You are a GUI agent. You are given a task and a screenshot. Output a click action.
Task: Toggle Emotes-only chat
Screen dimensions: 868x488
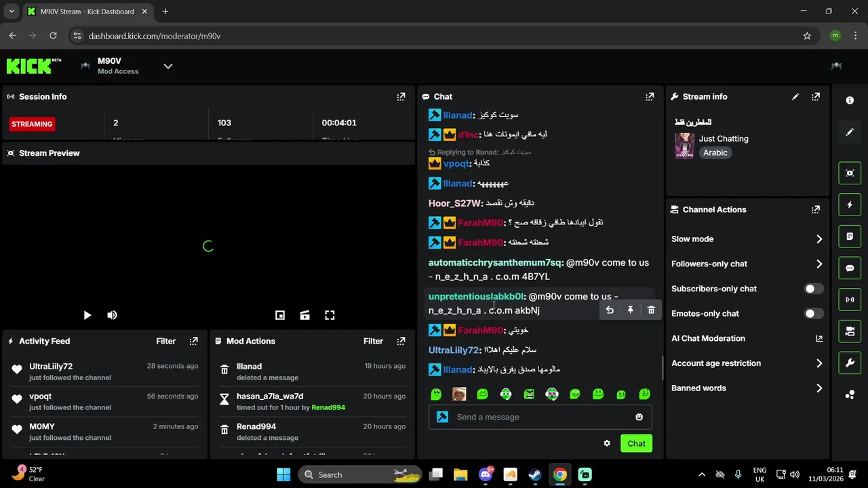[x=814, y=314]
